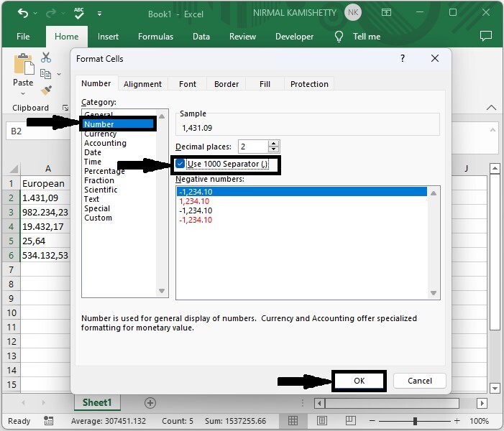Click the Format Painter brush icon
504x431 pixels.
pos(46,90)
